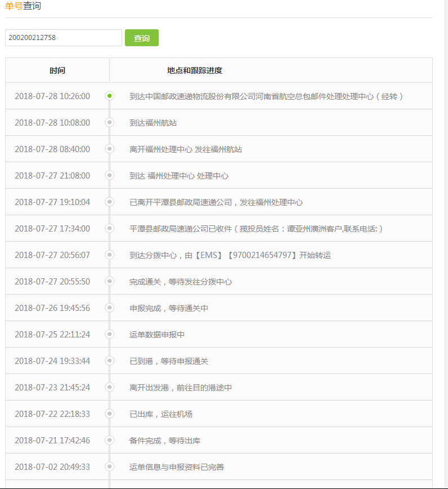Image resolution: width=448 pixels, height=489 pixels.
Task: Click the 时间 column header
Action: [57, 70]
